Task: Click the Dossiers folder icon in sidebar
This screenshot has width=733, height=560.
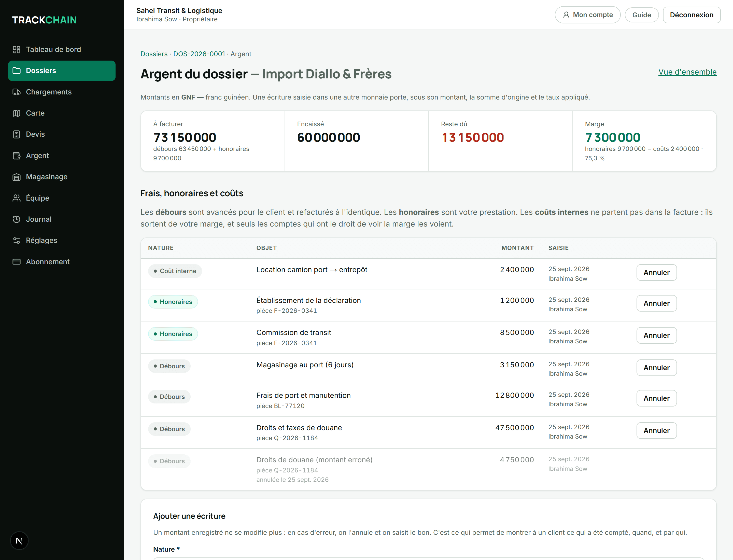Action: 16,71
